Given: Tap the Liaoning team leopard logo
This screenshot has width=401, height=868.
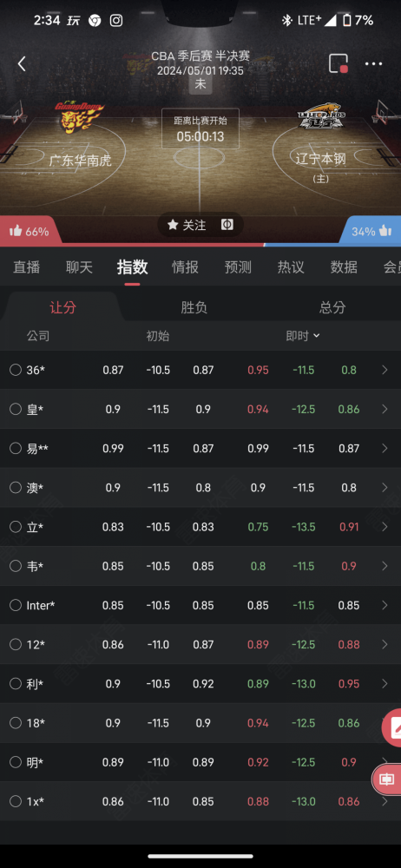Looking at the screenshot, I should pyautogui.click(x=322, y=117).
